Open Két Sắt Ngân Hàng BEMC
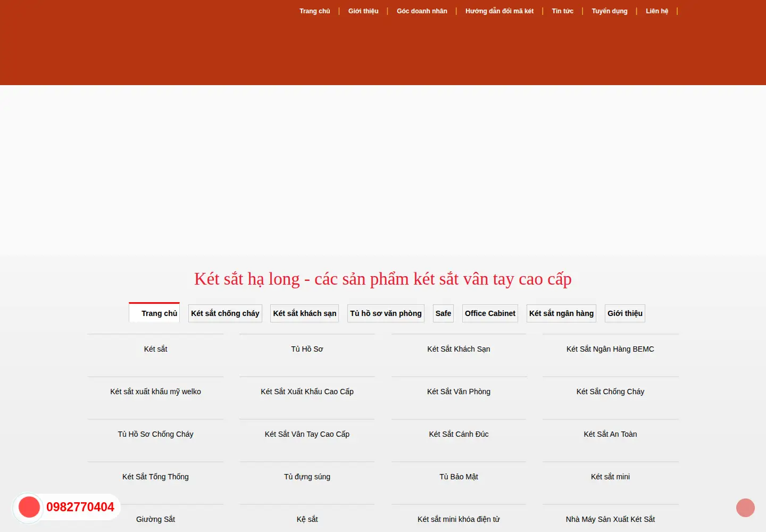The image size is (766, 532). 610,349
